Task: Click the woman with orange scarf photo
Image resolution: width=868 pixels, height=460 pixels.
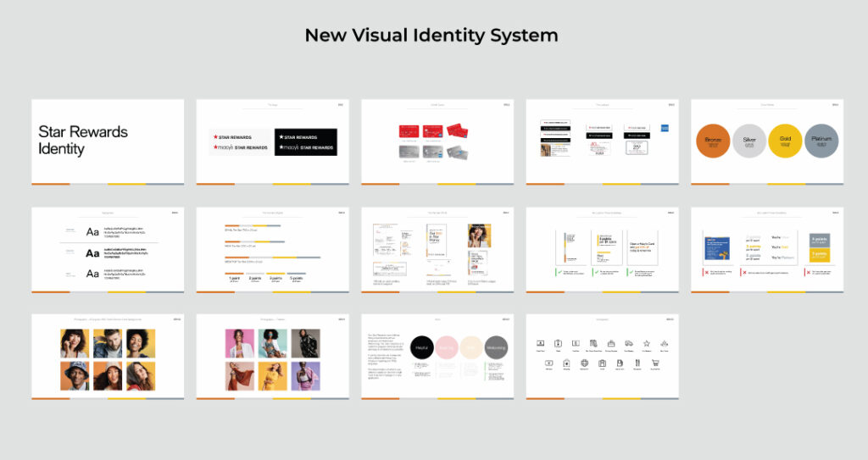Action: click(240, 376)
